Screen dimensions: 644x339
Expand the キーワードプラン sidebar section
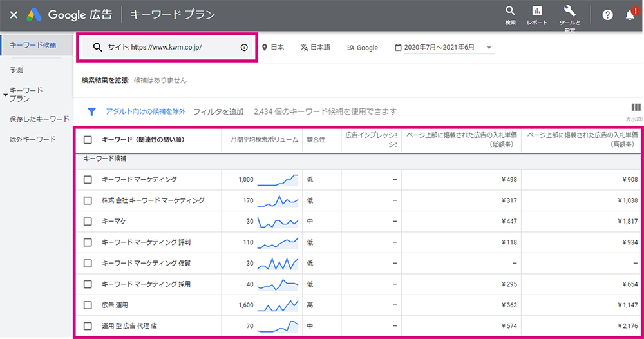tap(5, 95)
